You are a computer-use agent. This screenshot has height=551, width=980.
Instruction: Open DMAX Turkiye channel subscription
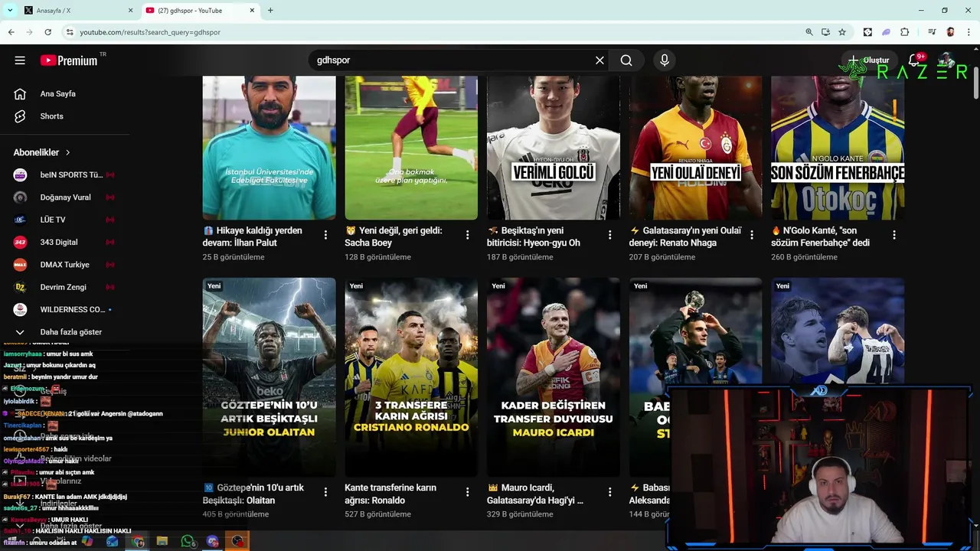pyautogui.click(x=64, y=265)
